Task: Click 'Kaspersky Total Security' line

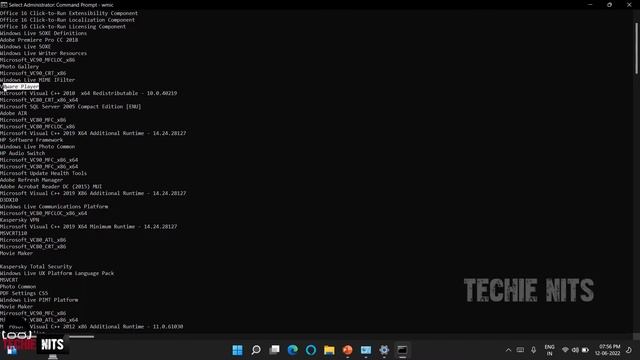Action: pos(36,267)
